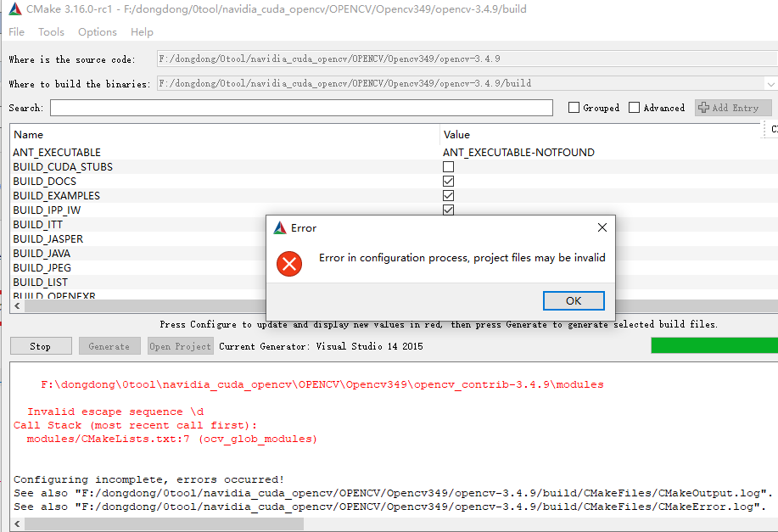Close the Error dialog with the X
This screenshot has height=532, width=778.
click(x=602, y=227)
